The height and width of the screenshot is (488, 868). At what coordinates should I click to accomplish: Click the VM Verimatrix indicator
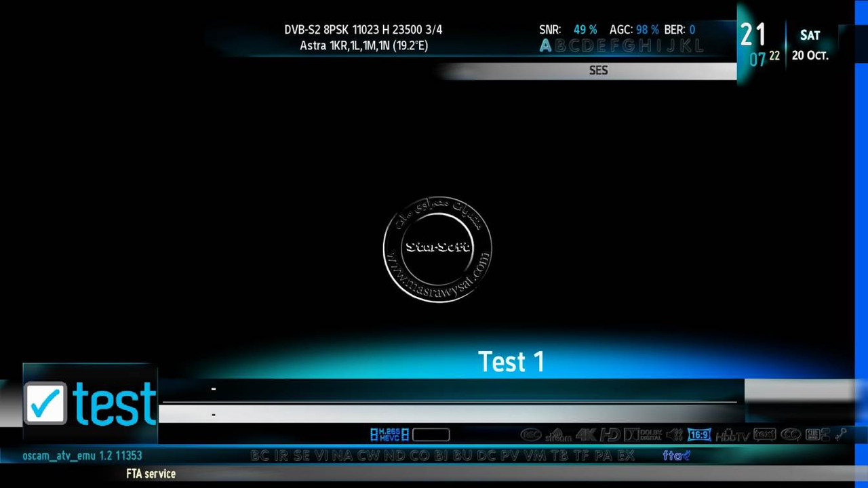536,455
